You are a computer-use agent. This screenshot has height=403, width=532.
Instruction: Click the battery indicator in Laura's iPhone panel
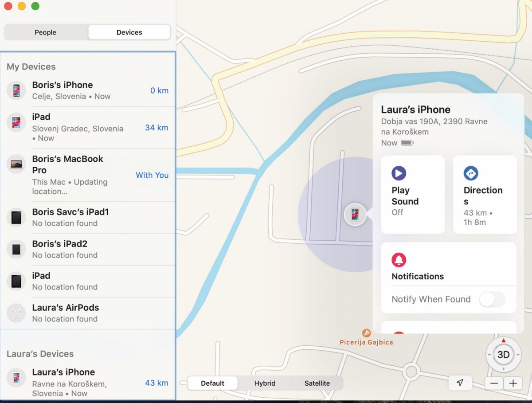coord(407,143)
